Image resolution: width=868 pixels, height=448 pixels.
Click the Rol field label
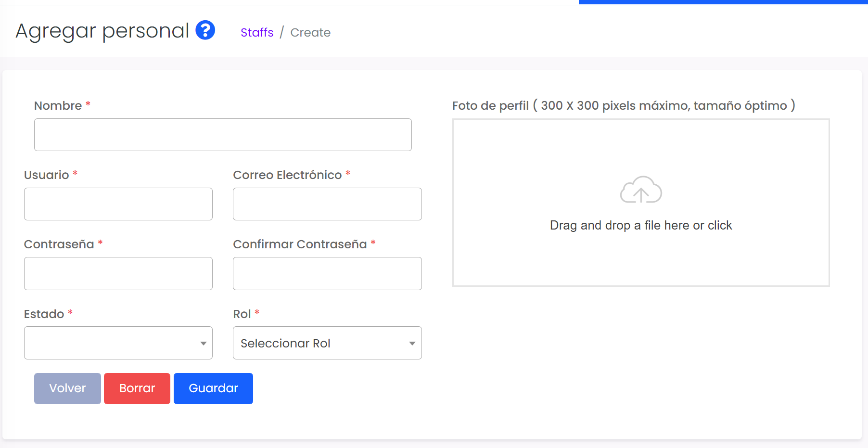tap(242, 314)
